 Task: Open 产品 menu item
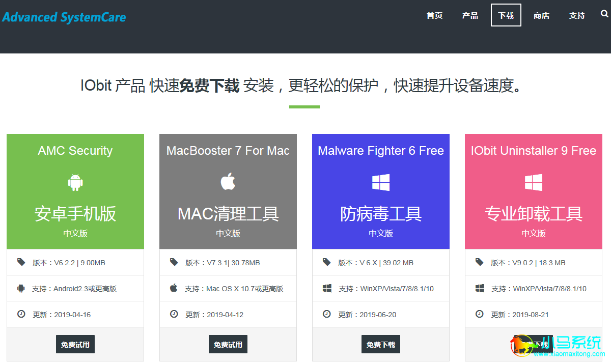coord(470,16)
